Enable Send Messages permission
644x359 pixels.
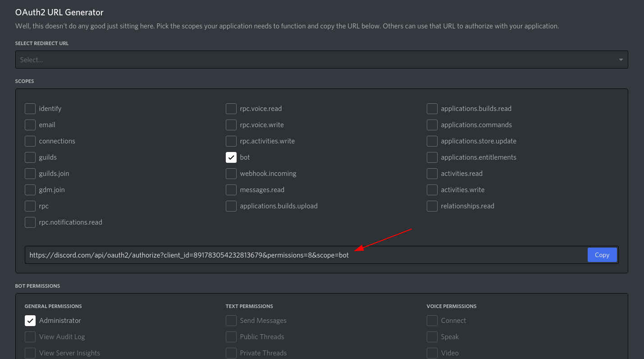click(x=231, y=321)
